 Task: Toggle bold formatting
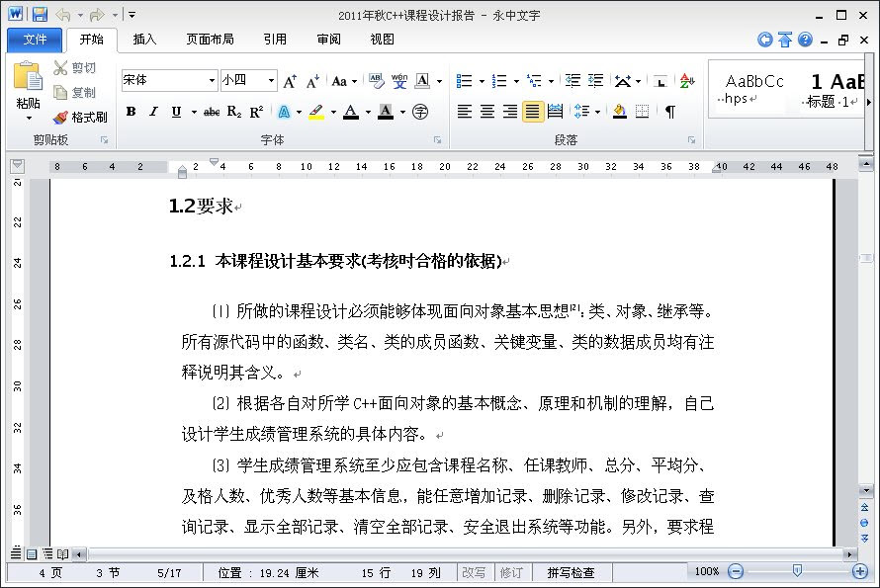pos(131,112)
